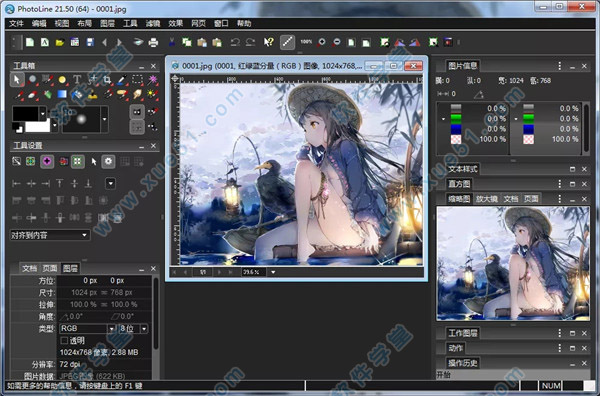Click the printer icon
This screenshot has height=396, width=600.
[x=153, y=42]
